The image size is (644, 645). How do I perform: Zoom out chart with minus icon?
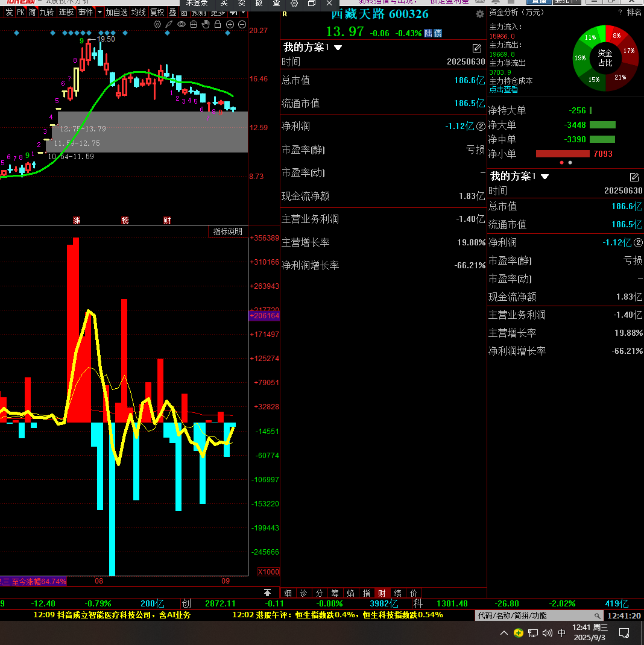coord(242,24)
